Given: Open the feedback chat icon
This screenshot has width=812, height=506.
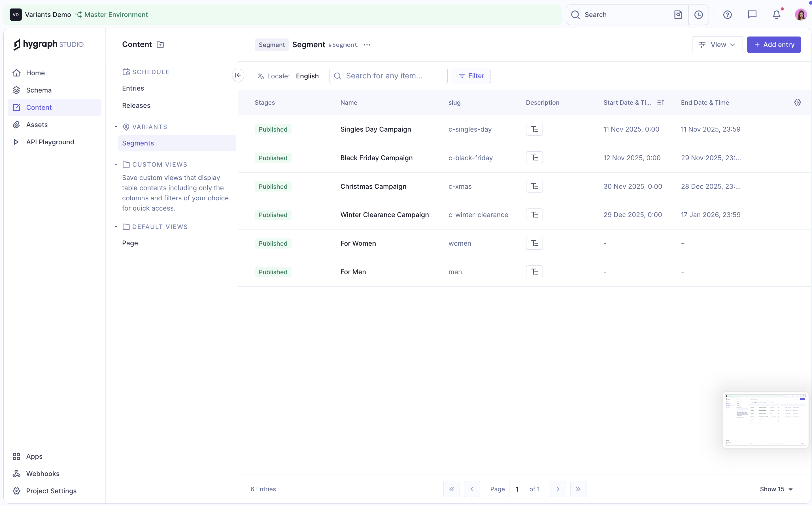Looking at the screenshot, I should click(x=752, y=14).
